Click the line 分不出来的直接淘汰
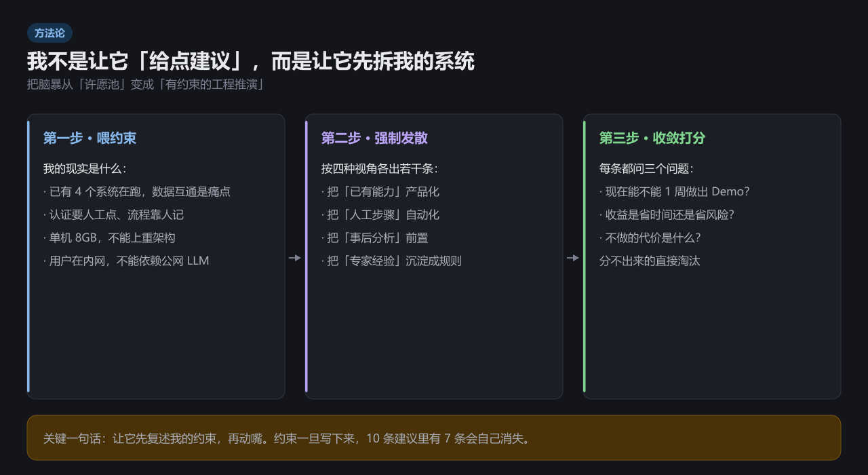The width and height of the screenshot is (868, 475). click(650, 261)
